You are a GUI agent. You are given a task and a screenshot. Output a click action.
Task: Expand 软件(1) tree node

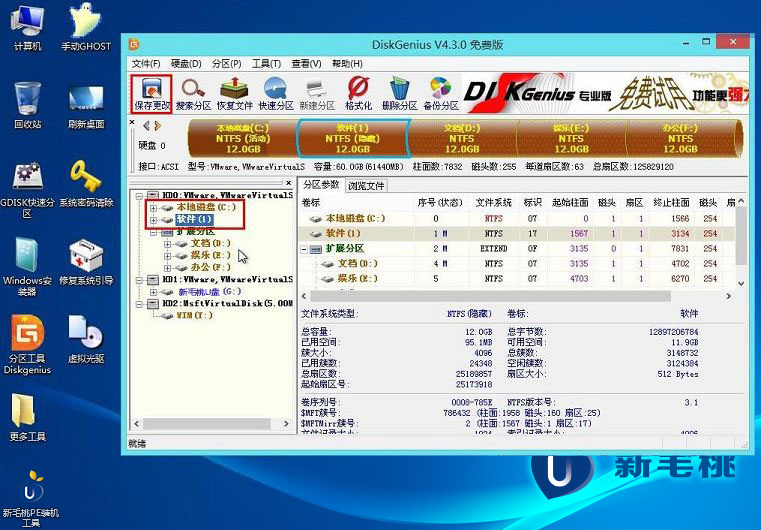(x=153, y=220)
